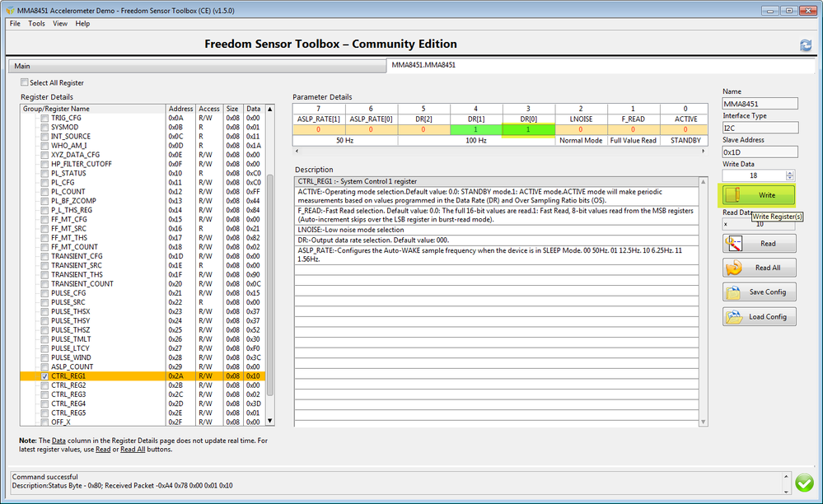Select the HP_FILTER_CUTOFF register row
This screenshot has height=504, width=823.
tap(143, 164)
